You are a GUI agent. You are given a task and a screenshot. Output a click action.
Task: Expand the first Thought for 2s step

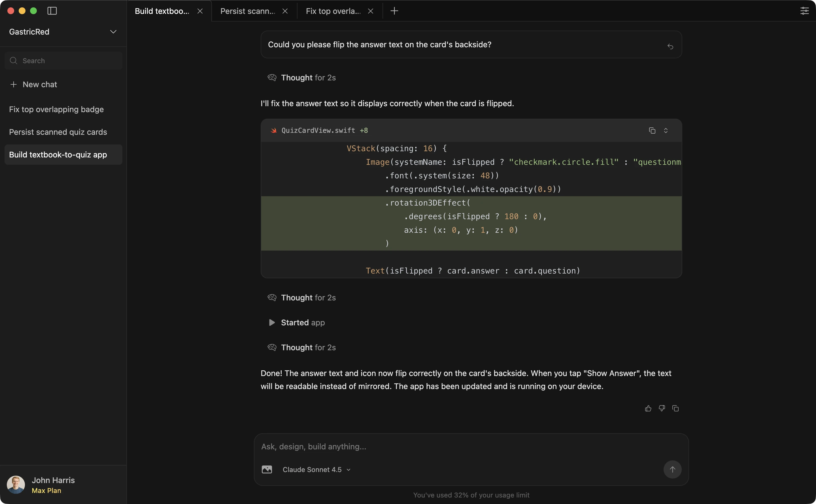[308, 78]
